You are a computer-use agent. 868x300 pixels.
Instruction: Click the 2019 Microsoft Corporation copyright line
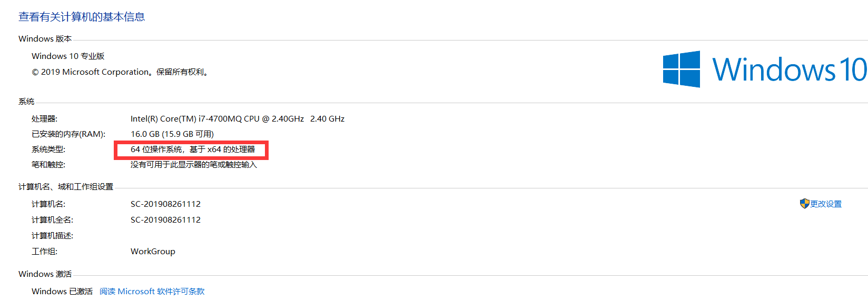[x=121, y=72]
